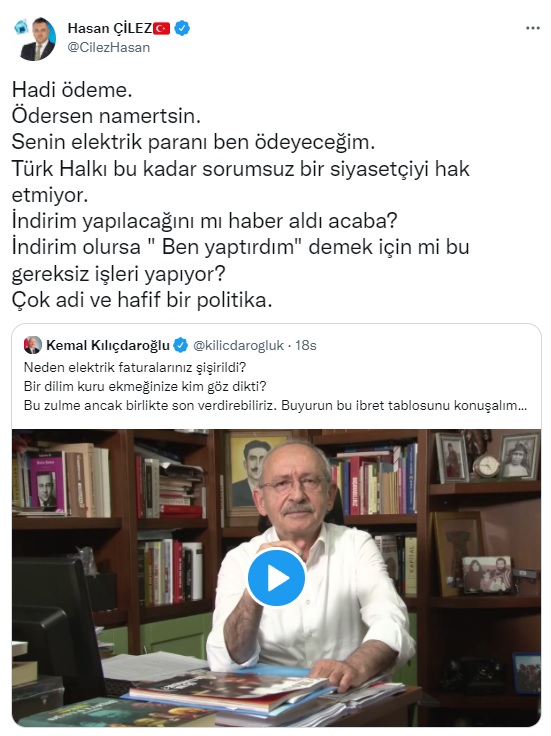The width and height of the screenshot is (551, 736).
Task: Visit the @kilicdarogluk handle link
Action: [x=238, y=345]
